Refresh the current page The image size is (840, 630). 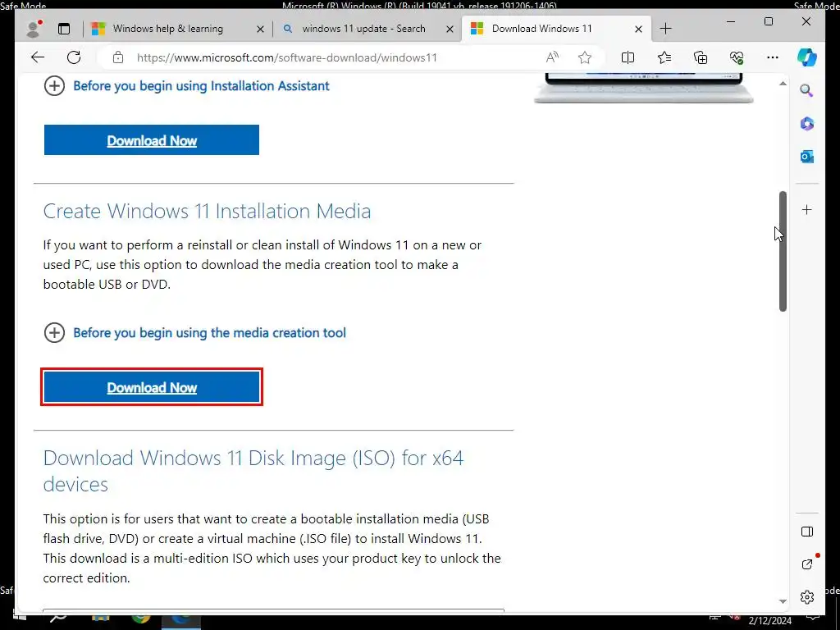(74, 57)
